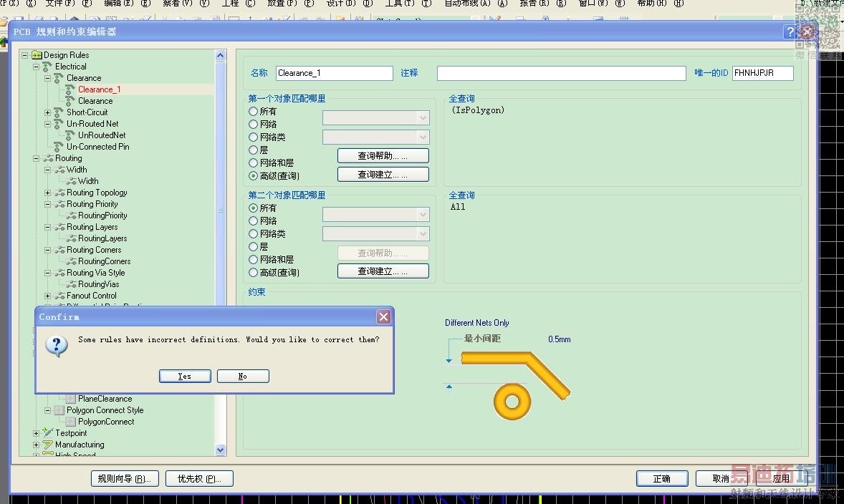Click the Design Rules root folder icon
Viewport: 844px width, 504px height.
coord(37,55)
